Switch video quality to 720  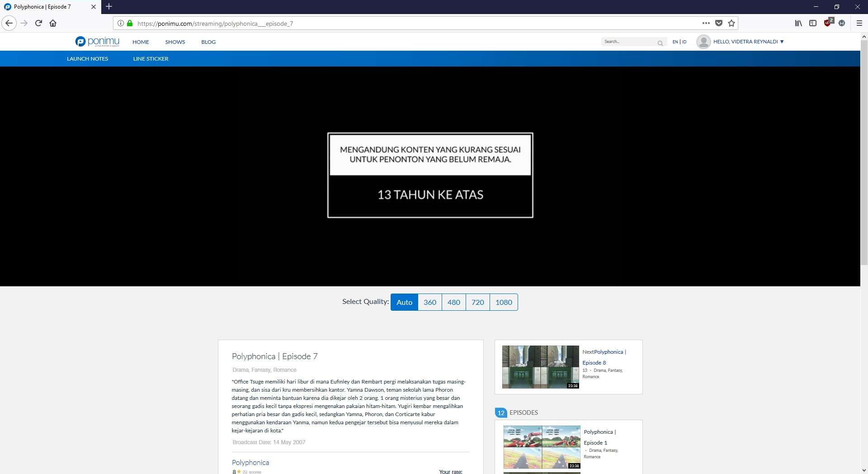(477, 302)
